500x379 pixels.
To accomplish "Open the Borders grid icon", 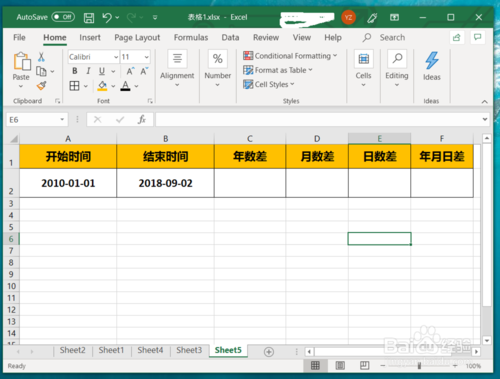I will click(74, 86).
